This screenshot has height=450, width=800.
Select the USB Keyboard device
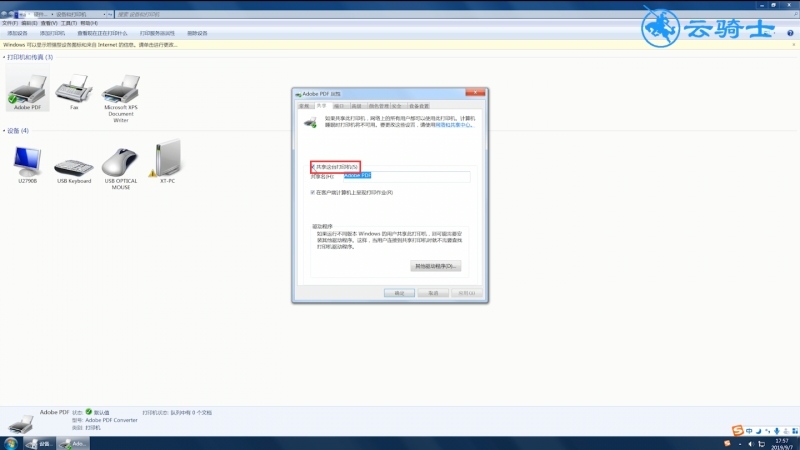tap(74, 168)
